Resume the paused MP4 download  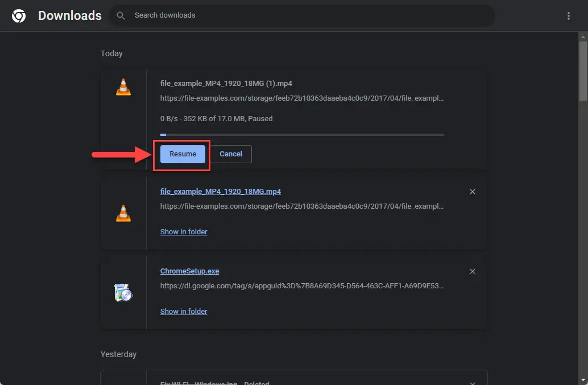pyautogui.click(x=183, y=154)
